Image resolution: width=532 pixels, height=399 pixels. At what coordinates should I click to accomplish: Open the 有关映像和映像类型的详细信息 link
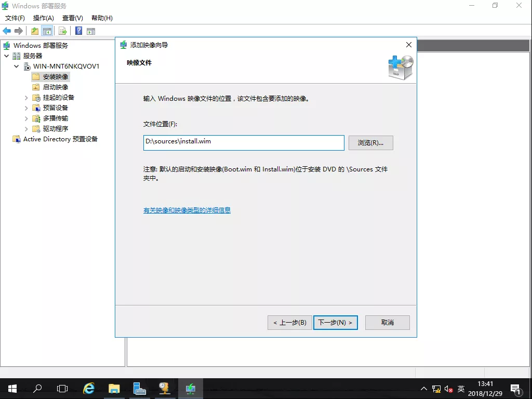click(187, 210)
